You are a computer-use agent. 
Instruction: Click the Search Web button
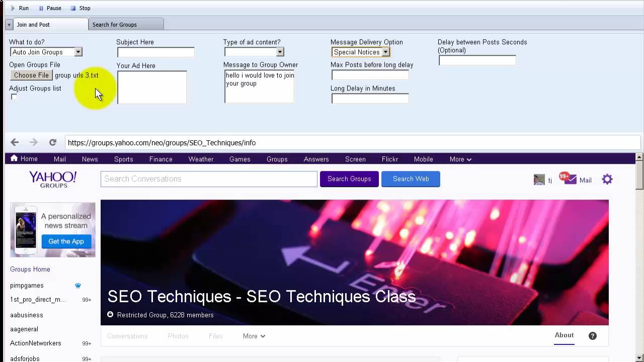point(411,179)
